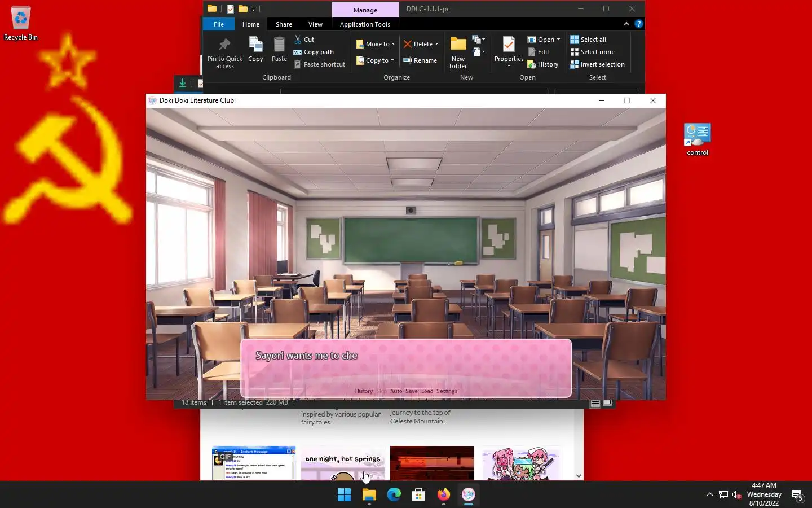Switch to the View ribbon tab

[315, 24]
